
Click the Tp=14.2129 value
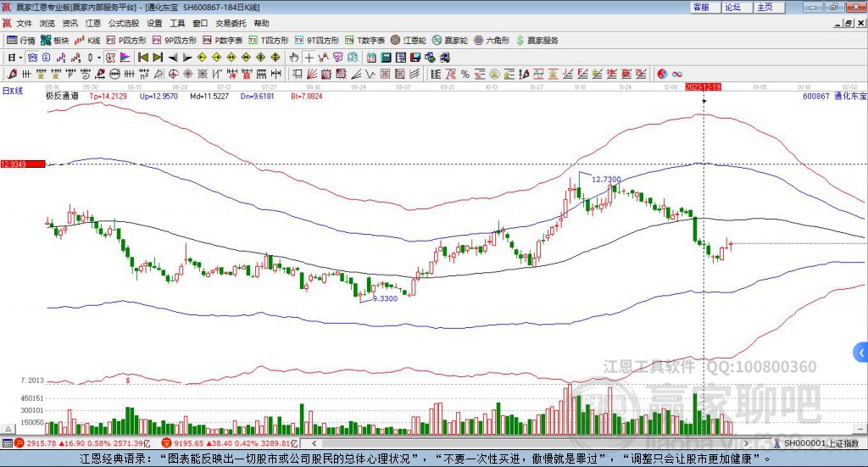108,97
